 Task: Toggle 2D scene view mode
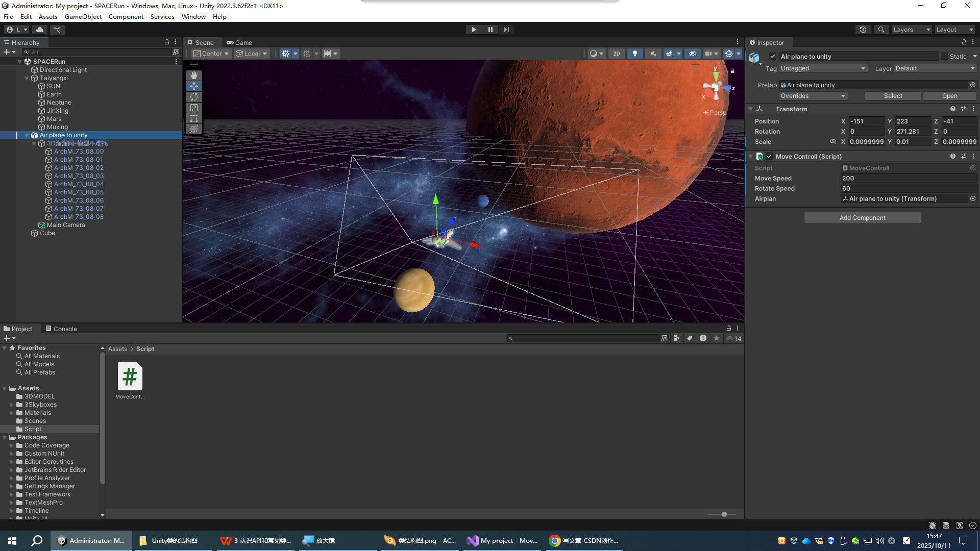point(616,54)
